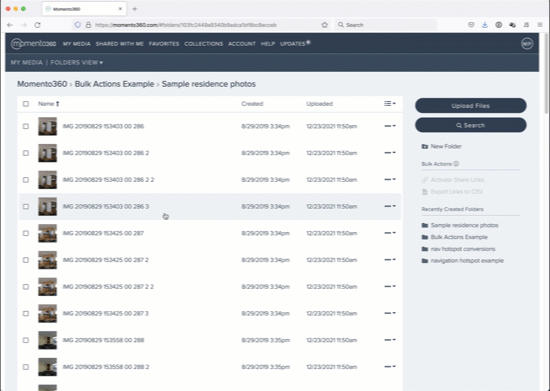The image size is (550, 391).
Task: Open file IMG 20190829 153425 00 287 2
Action: tap(106, 260)
